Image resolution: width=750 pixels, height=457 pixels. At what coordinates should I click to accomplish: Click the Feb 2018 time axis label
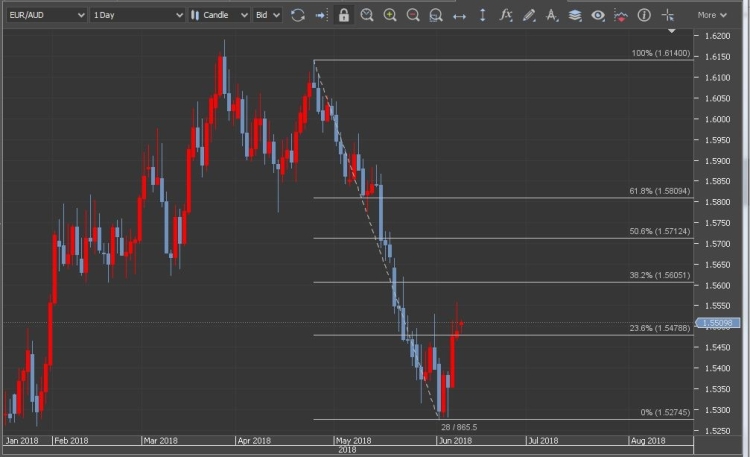71,440
